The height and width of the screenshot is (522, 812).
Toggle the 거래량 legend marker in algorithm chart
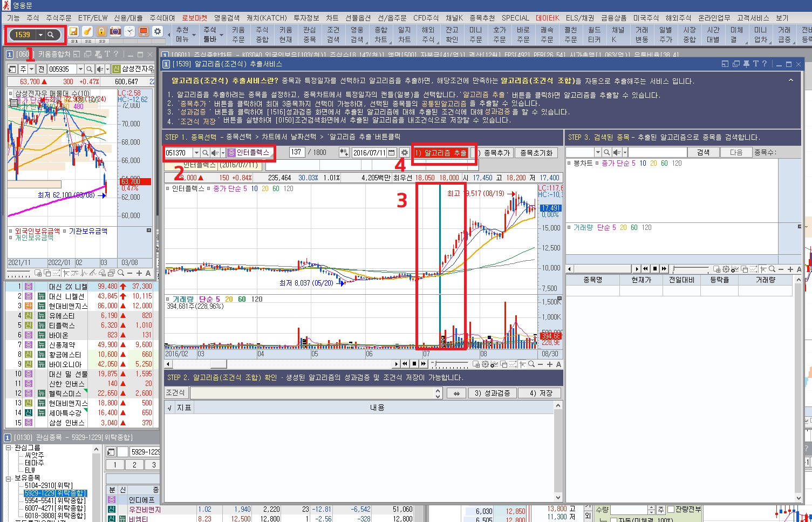(168, 299)
